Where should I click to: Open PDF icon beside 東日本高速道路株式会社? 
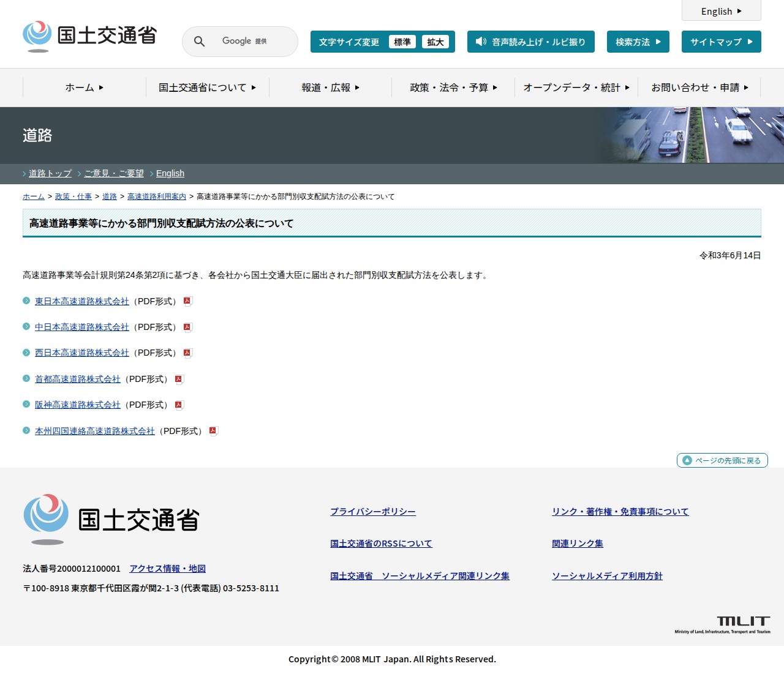187,301
